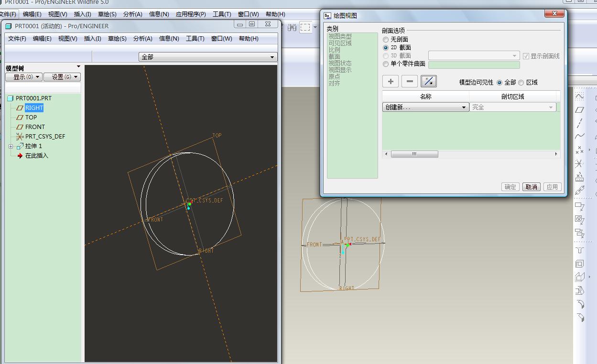Screen dimensions: 597x364
Task: Click the 应用 button in dialog
Action: click(552, 187)
